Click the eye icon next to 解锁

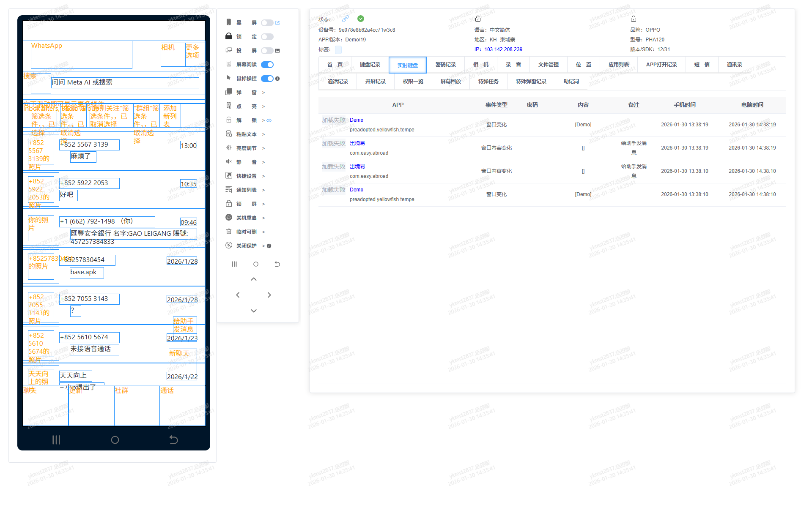point(269,120)
